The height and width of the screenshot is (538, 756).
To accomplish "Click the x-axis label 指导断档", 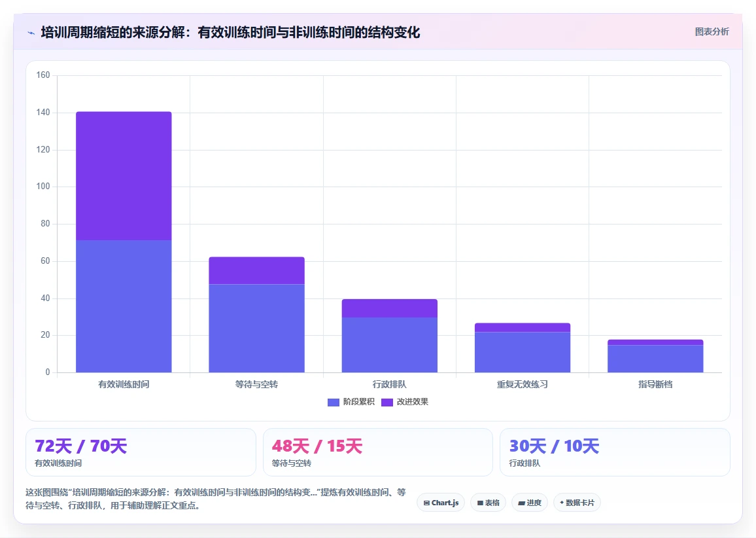I will click(x=655, y=385).
